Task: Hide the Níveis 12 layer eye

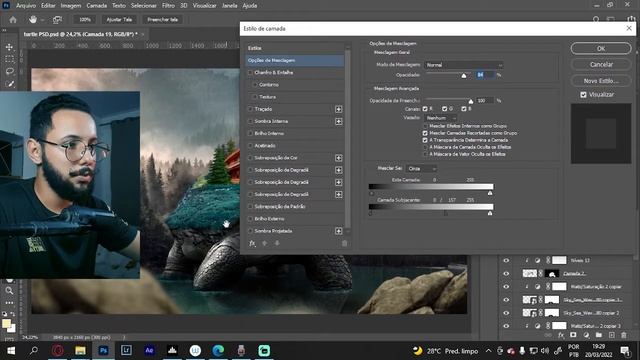Action: (x=506, y=260)
